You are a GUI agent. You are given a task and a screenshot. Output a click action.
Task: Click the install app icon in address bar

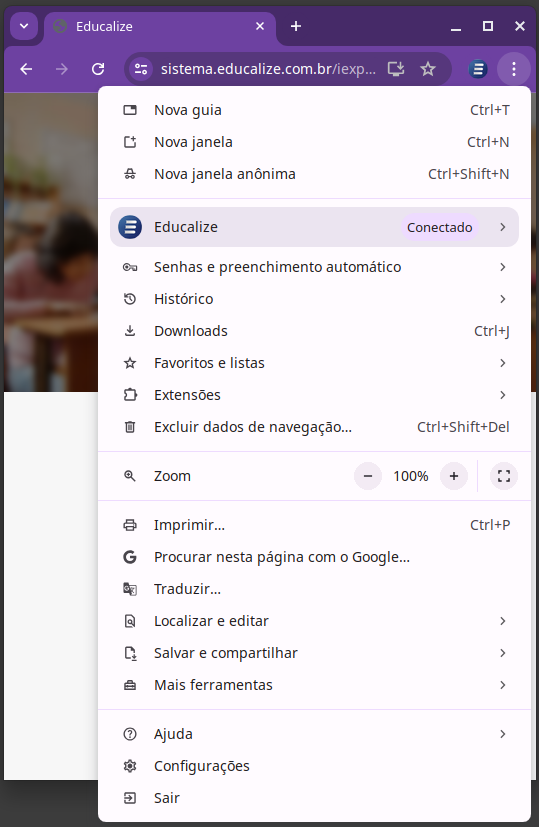tap(396, 69)
